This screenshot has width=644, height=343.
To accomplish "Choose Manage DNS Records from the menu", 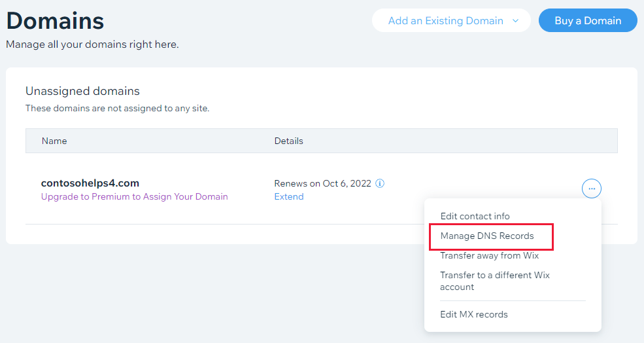I will point(487,236).
